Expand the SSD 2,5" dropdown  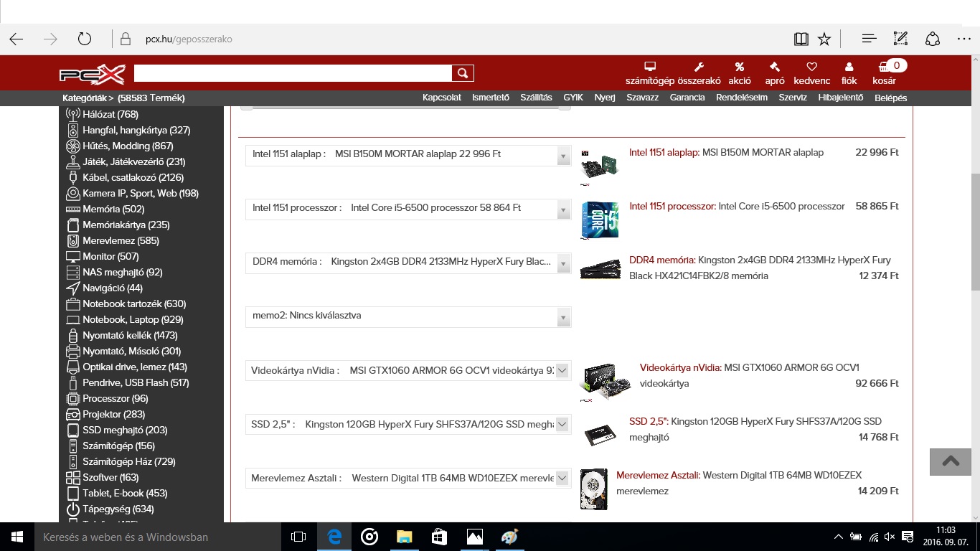pos(562,424)
